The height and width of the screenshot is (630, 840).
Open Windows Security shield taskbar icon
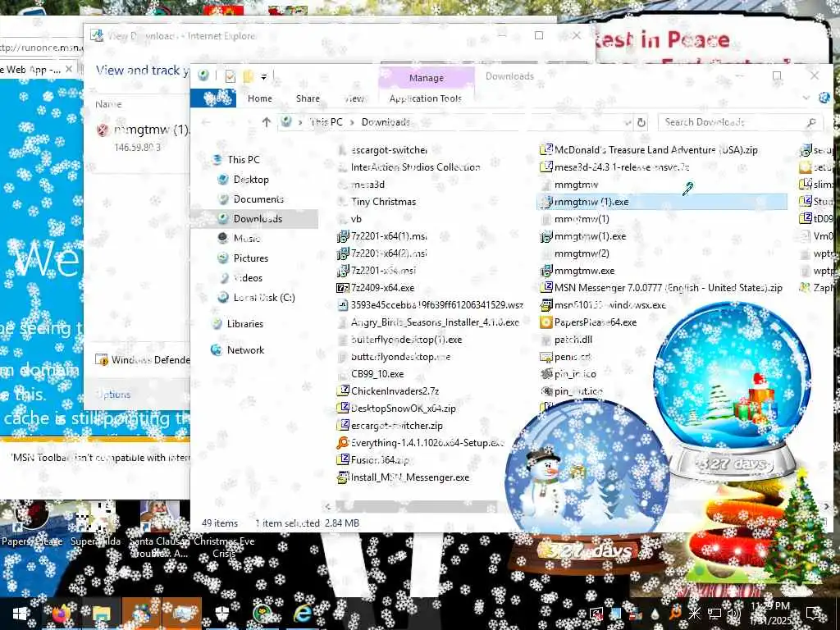coord(222,614)
